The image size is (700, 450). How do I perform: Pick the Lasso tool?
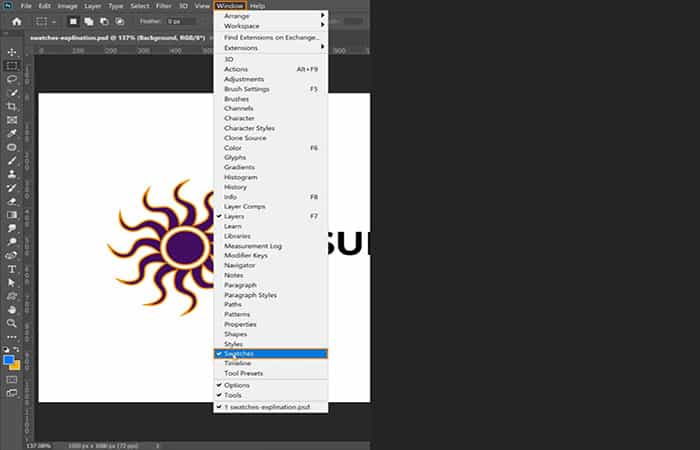pyautogui.click(x=12, y=78)
